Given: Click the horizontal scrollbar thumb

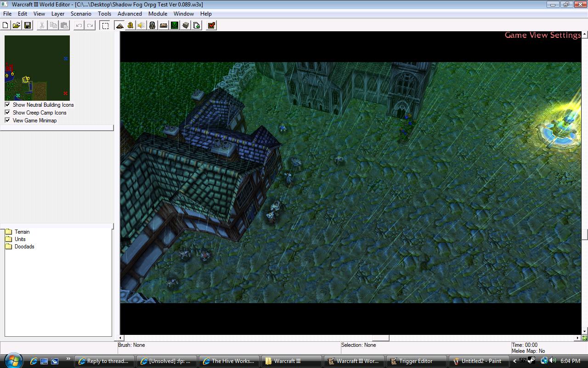Looking at the screenshot, I should point(380,338).
